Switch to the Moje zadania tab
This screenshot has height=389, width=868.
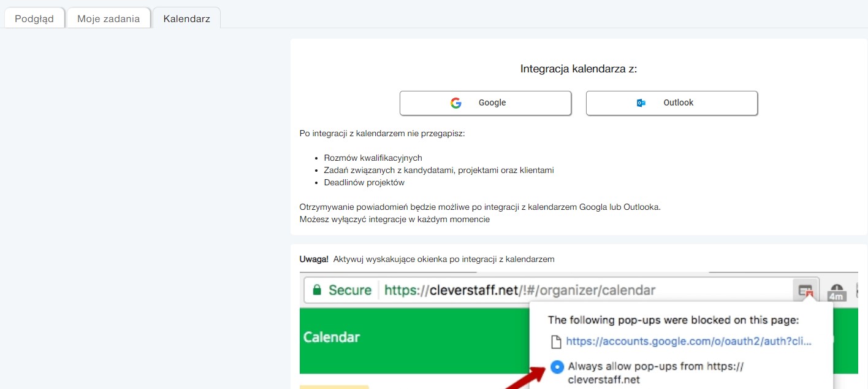(x=108, y=18)
